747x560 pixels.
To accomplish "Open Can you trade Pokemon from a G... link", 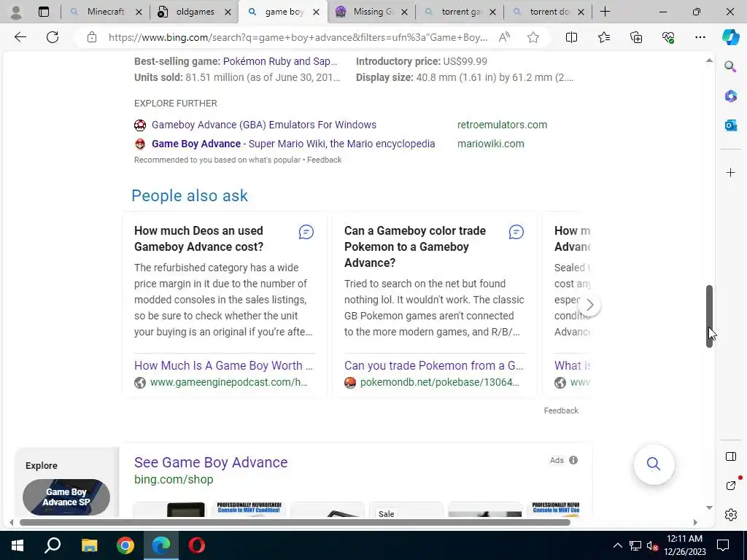I will [x=433, y=366].
